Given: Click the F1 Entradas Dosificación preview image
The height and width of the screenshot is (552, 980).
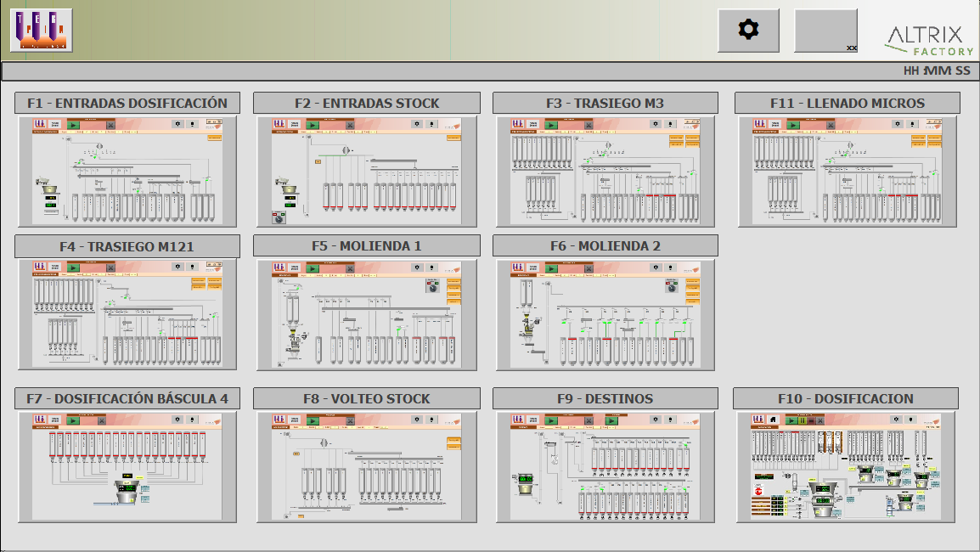Looking at the screenshot, I should (x=127, y=172).
